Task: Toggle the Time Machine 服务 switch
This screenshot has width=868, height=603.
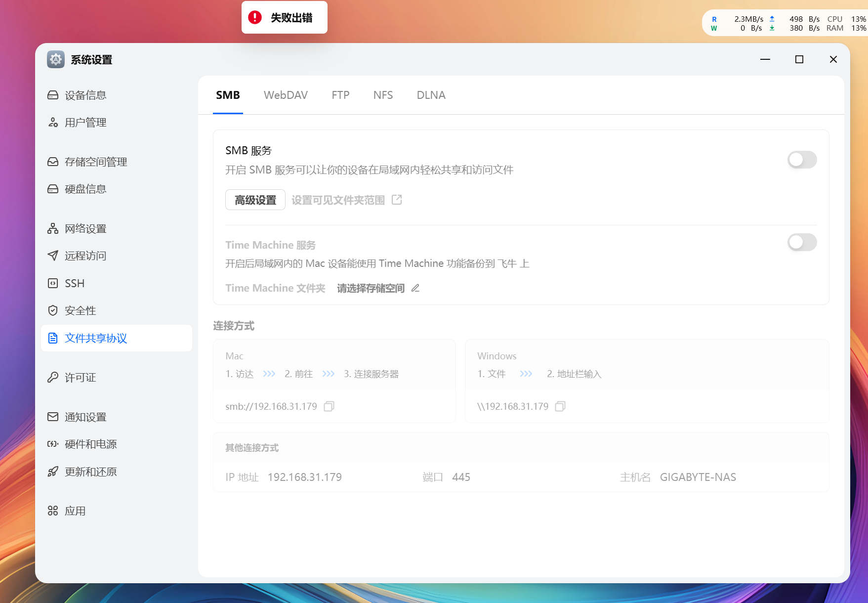Action: click(802, 242)
